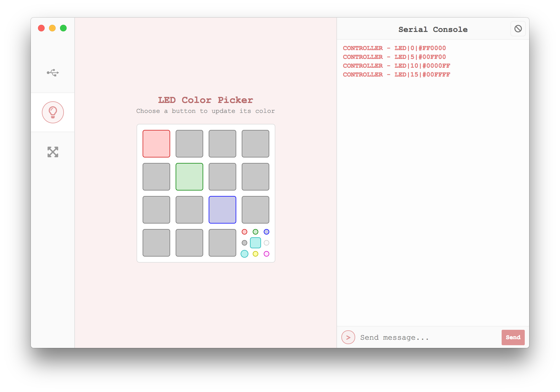
Task: Select the green color circle in picker
Action: click(255, 232)
